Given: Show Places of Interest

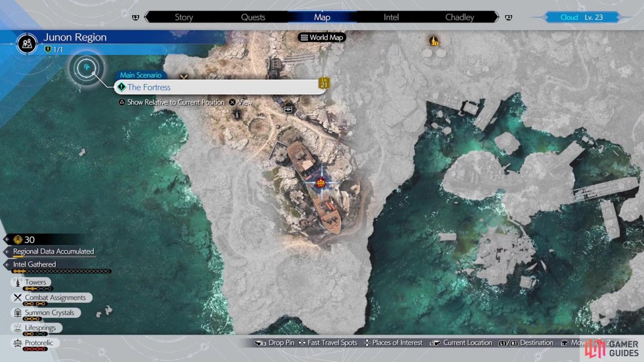Looking at the screenshot, I should click(393, 343).
